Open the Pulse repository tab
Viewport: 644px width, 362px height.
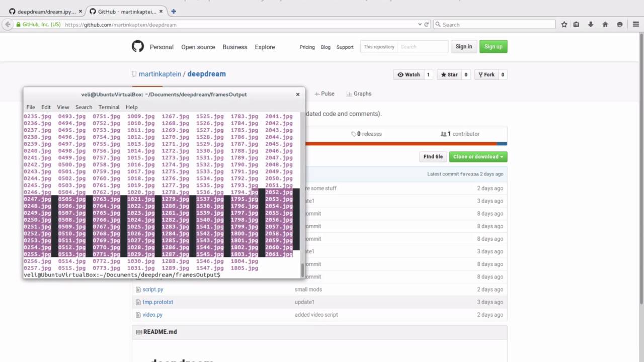(x=325, y=94)
